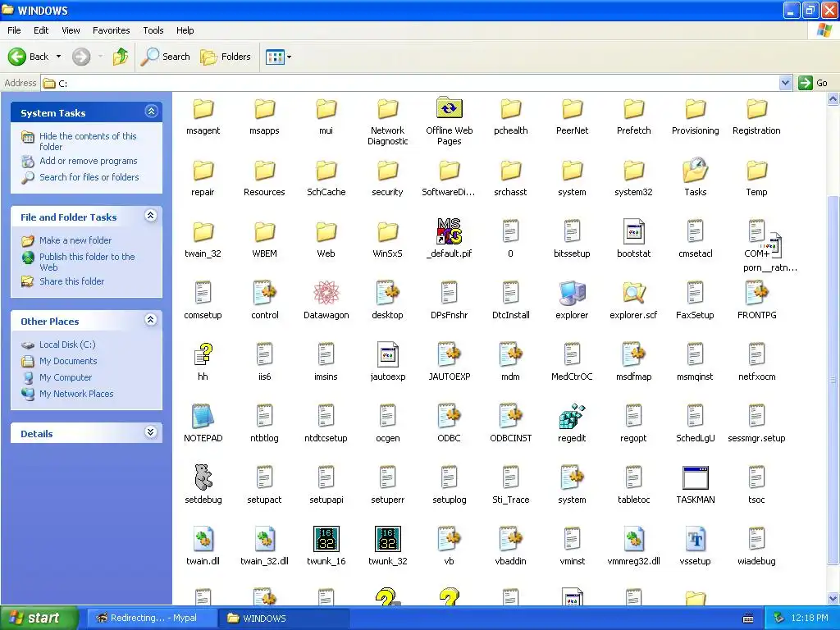This screenshot has height=630, width=840.
Task: Open the Favorites menu
Action: [x=111, y=30]
